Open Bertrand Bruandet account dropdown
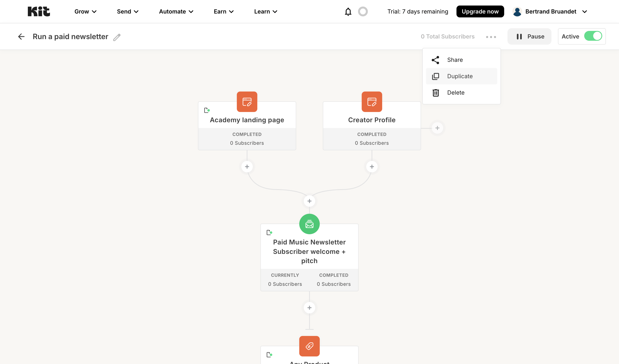Image resolution: width=619 pixels, height=364 pixels. (550, 12)
